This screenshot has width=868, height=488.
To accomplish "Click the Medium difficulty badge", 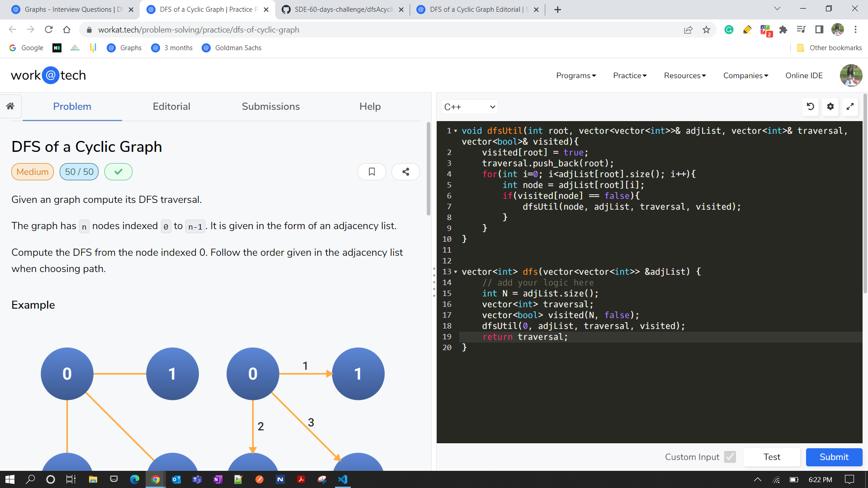I will pyautogui.click(x=33, y=172).
